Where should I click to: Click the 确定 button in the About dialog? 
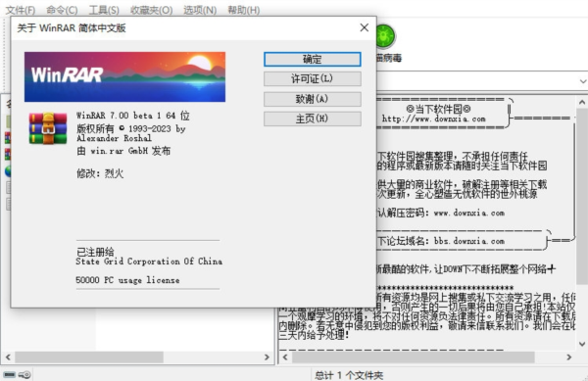(312, 59)
